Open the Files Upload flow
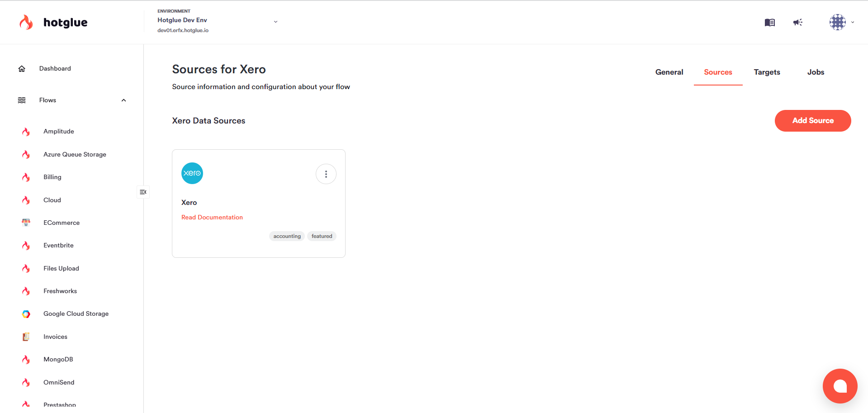The height and width of the screenshot is (413, 868). [x=61, y=269]
